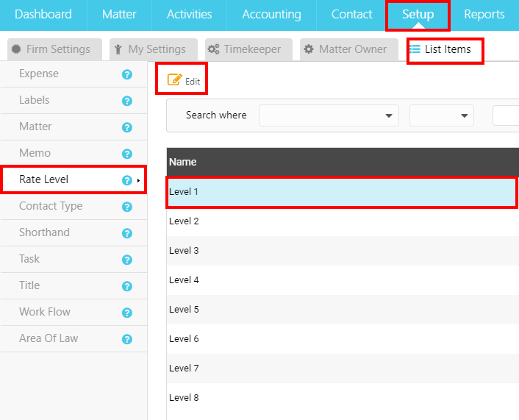Expand the Rate Level arrow
The image size is (519, 420).
(138, 180)
